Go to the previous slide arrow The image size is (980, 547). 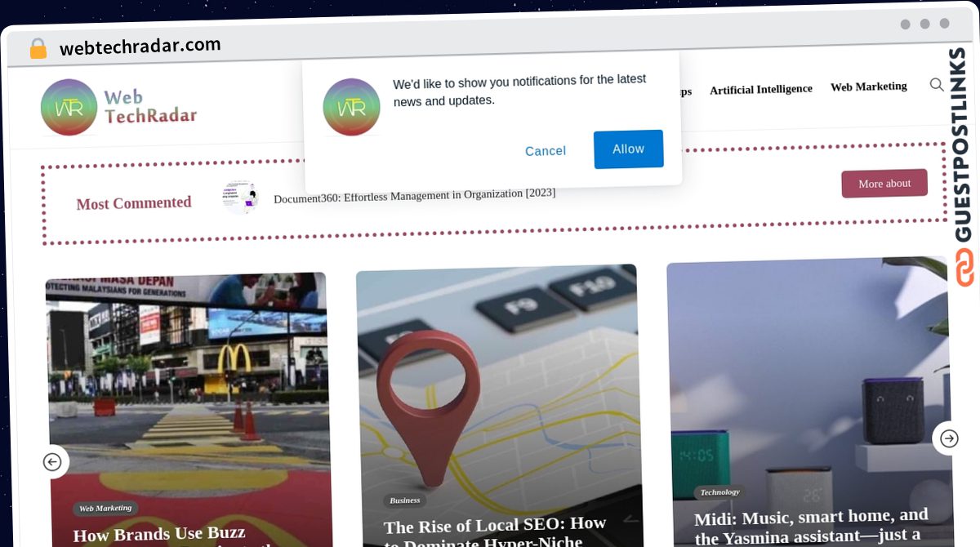(x=52, y=462)
